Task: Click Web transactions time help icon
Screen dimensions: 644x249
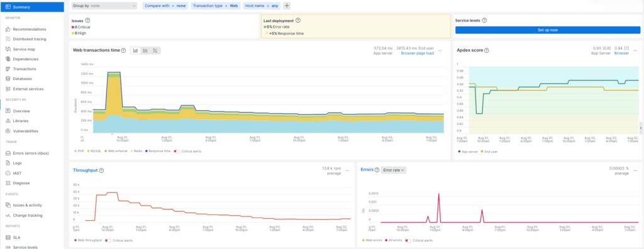Action: pos(124,50)
